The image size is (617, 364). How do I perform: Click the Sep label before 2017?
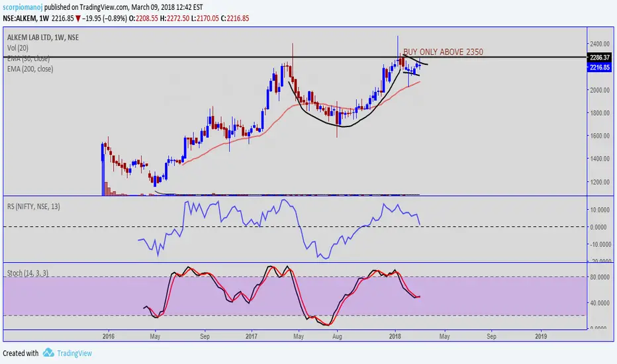coord(205,336)
